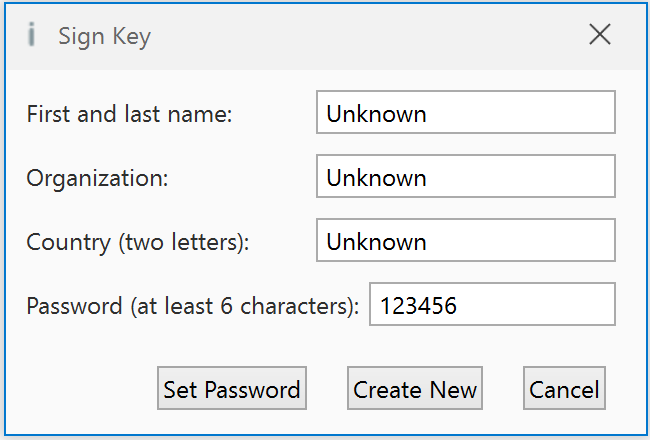Cancel the Sign Key dialog
Viewport: 650px width, 440px height.
coord(564,389)
